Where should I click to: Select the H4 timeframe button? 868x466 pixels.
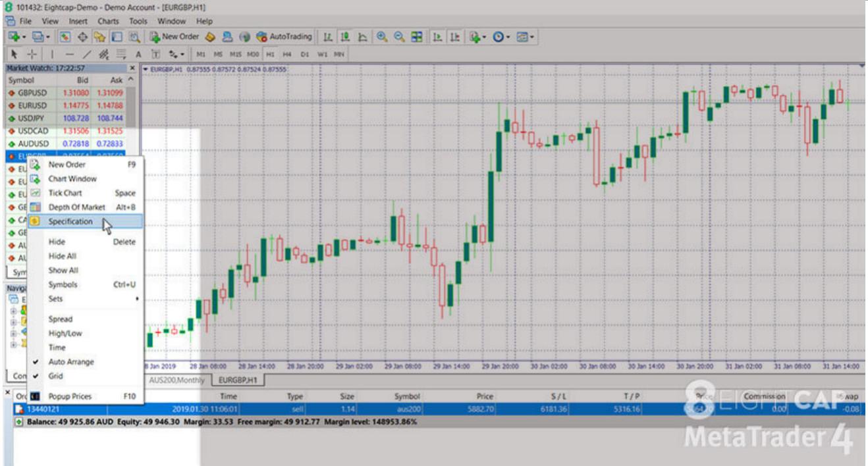click(x=287, y=55)
